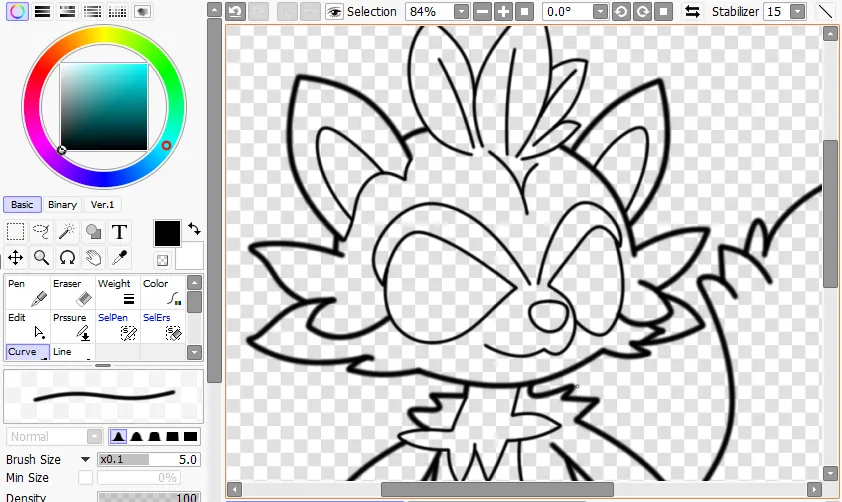This screenshot has height=502, width=842.
Task: Rotate the canvas clockwise
Action: point(642,11)
